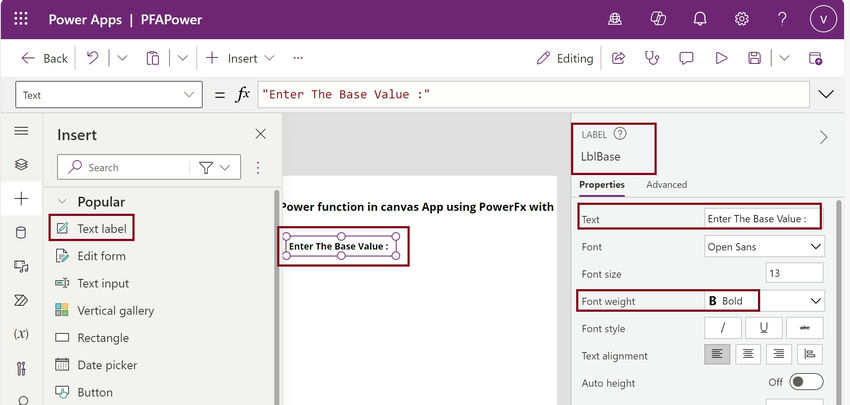Screen dimensions: 850x405
Task: Expand the formula bar chevron
Action: [x=826, y=94]
